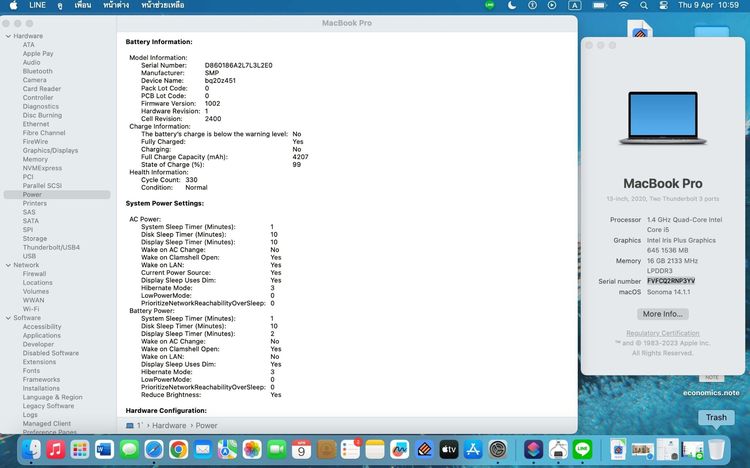Open Microsoft Word in the Dock
Viewport: 750px width, 468px height.
tap(104, 450)
